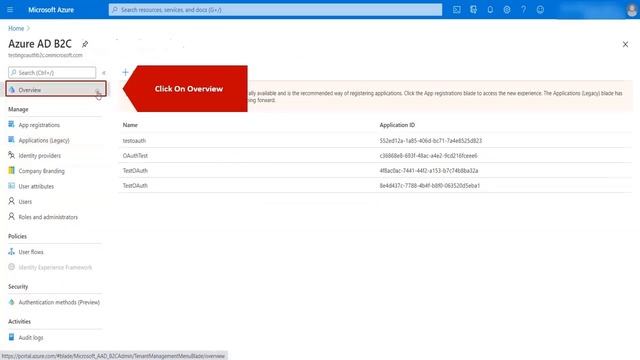The height and width of the screenshot is (360, 640).
Task: Click Authentication methods icon
Action: tap(11, 302)
